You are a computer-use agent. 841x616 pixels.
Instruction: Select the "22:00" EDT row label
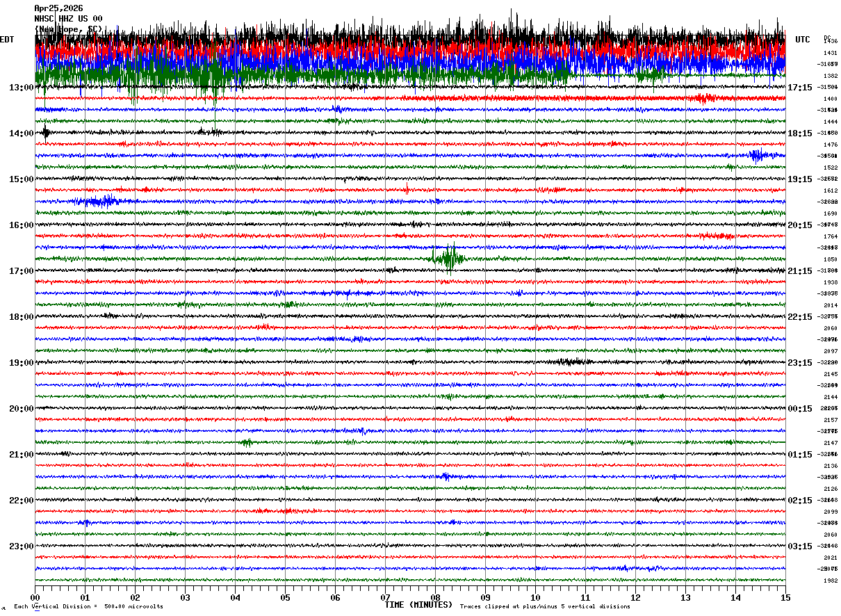[22, 501]
